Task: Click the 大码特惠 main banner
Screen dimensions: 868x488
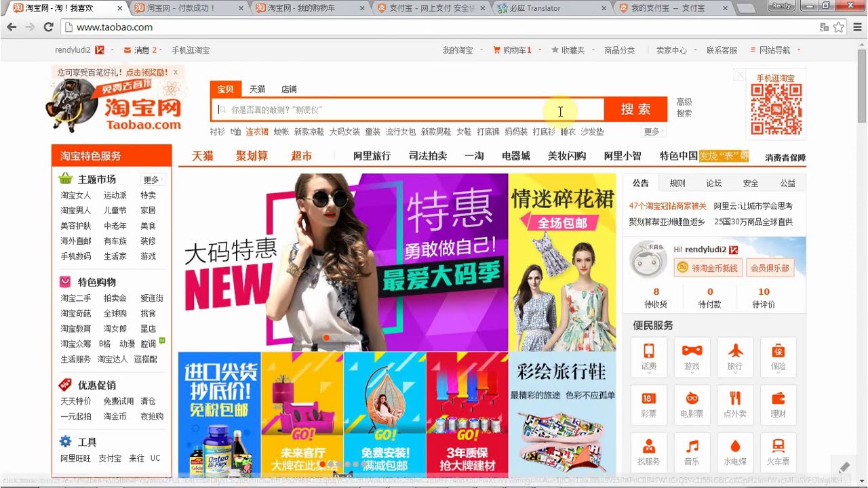Action: [343, 262]
